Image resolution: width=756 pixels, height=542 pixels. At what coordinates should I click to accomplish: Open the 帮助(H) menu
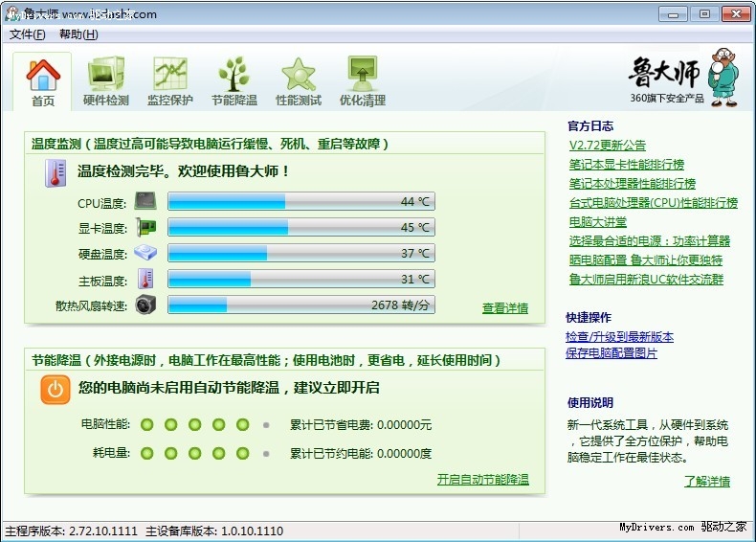pyautogui.click(x=78, y=34)
